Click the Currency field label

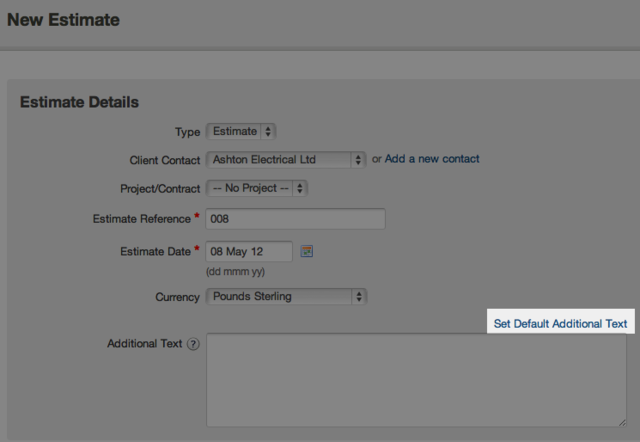177,297
